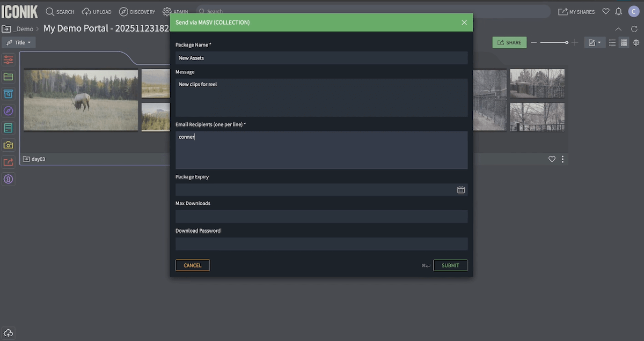644x341 pixels.
Task: Submit the Send via MASV form
Action: coord(450,265)
